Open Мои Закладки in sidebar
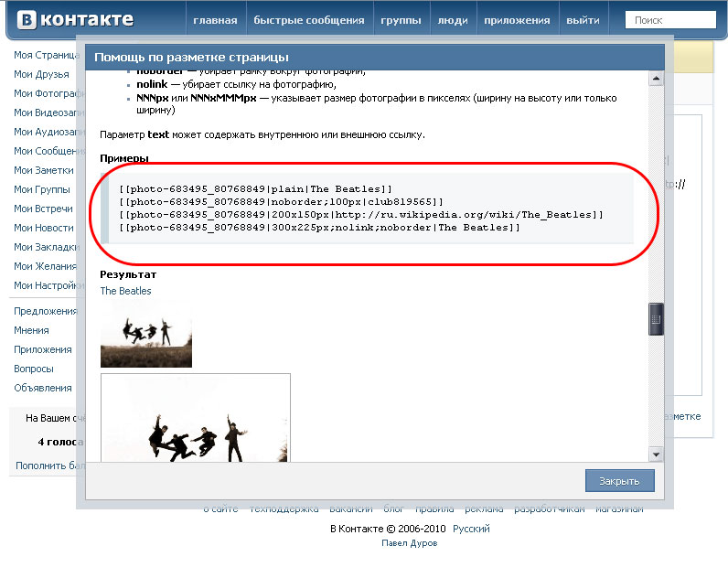The width and height of the screenshot is (728, 578). tap(47, 247)
